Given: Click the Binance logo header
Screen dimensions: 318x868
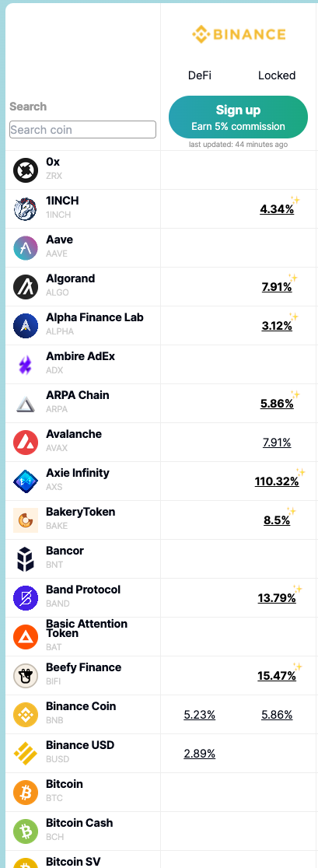Looking at the screenshot, I should (x=239, y=35).
